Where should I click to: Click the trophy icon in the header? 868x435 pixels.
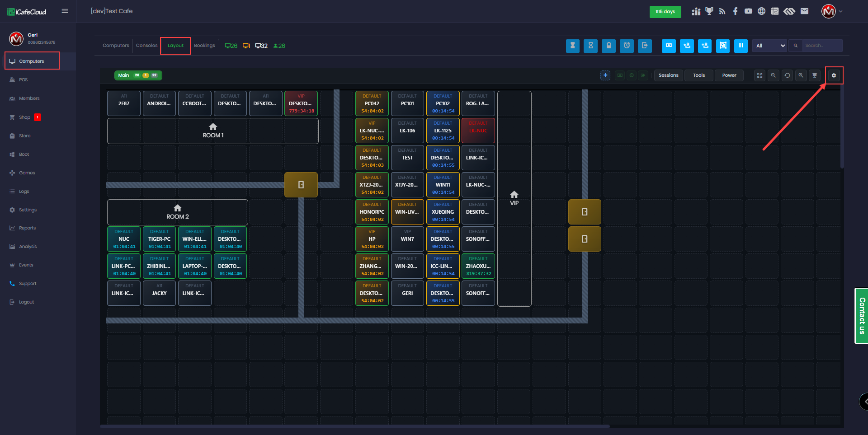click(709, 11)
